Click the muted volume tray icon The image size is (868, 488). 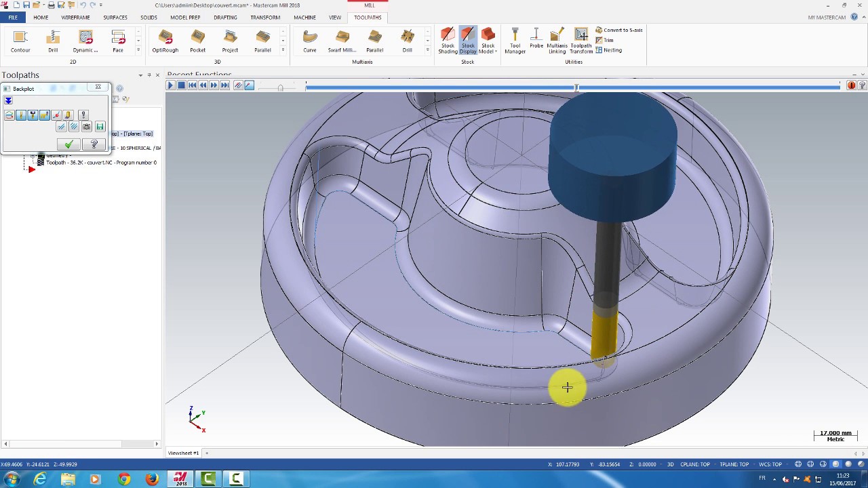point(786,479)
